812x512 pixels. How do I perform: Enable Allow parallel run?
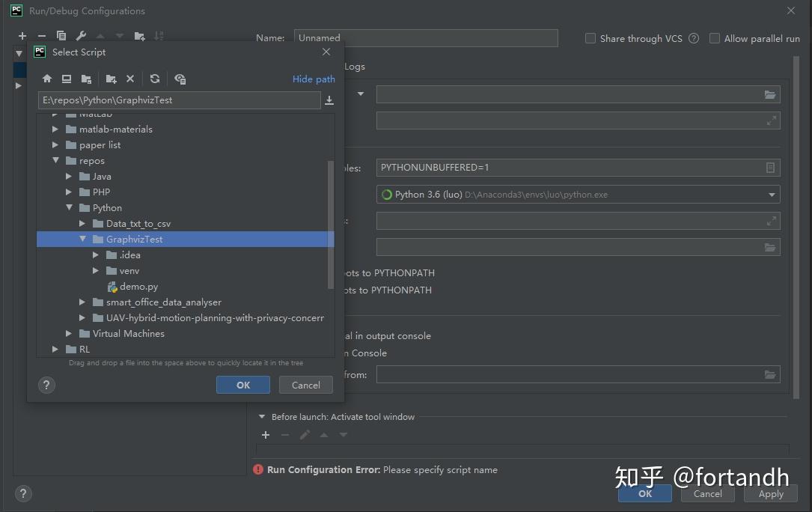(715, 38)
